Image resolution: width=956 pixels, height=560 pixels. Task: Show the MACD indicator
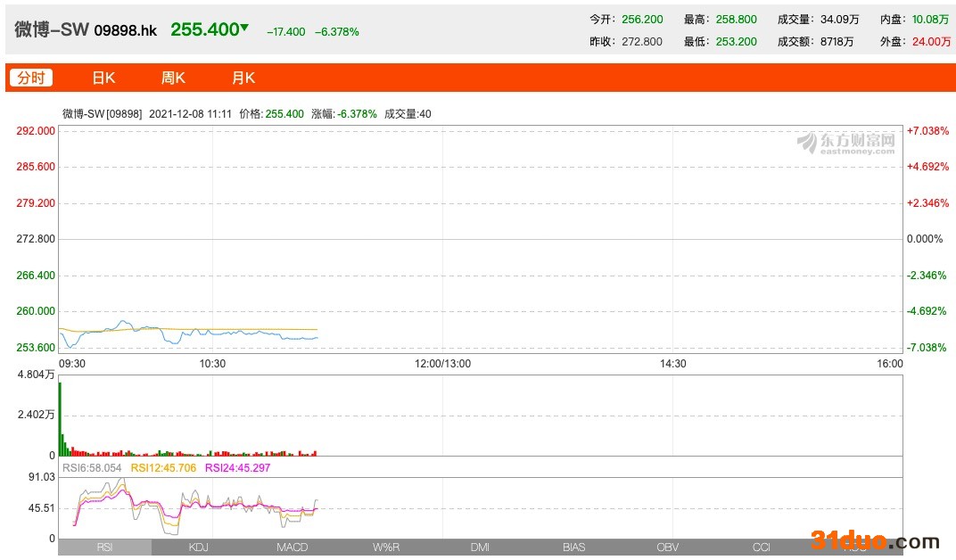click(x=292, y=547)
